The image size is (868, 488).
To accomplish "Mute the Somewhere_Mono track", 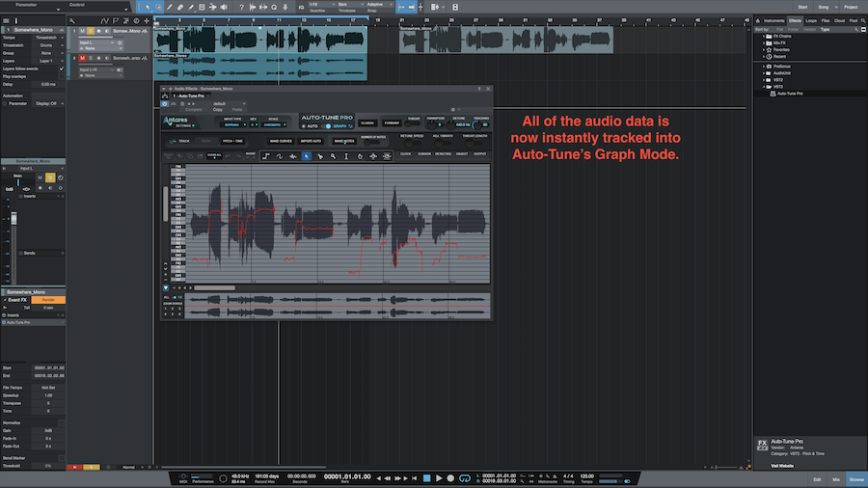I will pyautogui.click(x=83, y=31).
